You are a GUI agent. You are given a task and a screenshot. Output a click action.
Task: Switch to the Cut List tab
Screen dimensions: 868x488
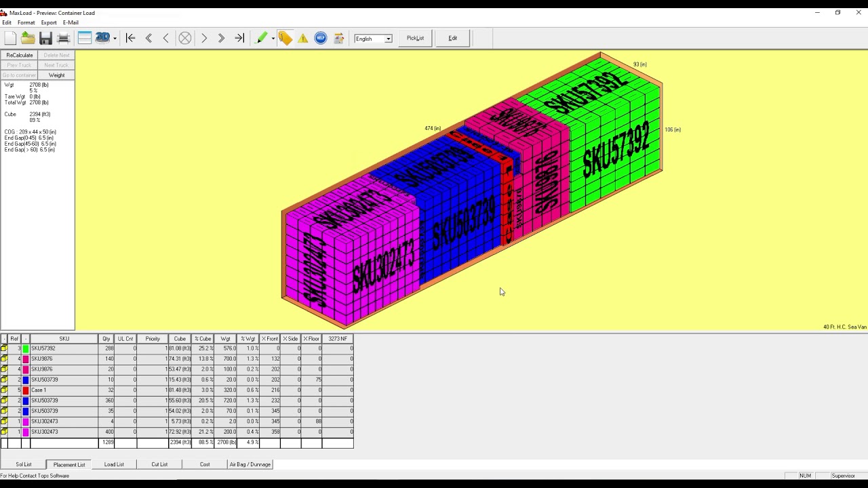click(159, 464)
